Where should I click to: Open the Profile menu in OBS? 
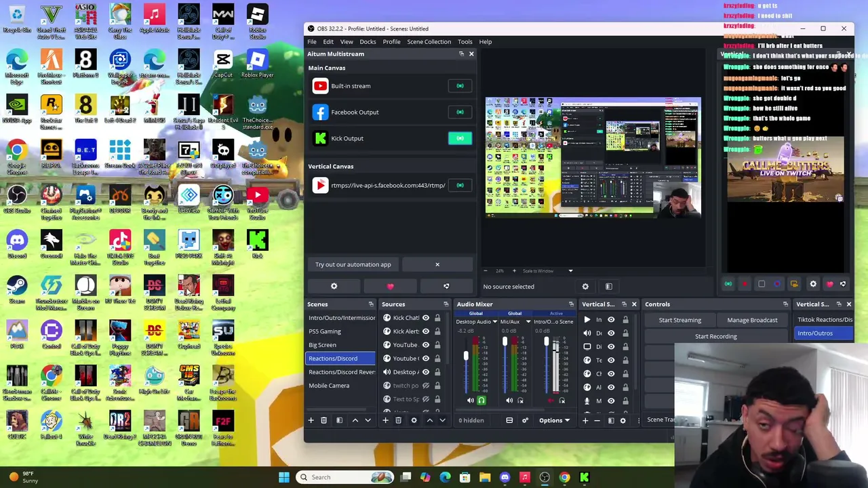(x=391, y=42)
